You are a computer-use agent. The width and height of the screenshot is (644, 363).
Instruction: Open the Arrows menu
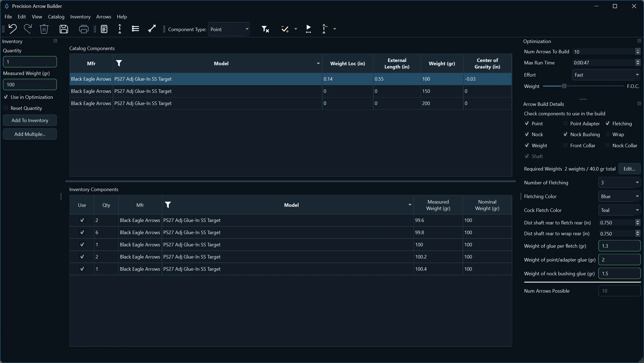[104, 17]
